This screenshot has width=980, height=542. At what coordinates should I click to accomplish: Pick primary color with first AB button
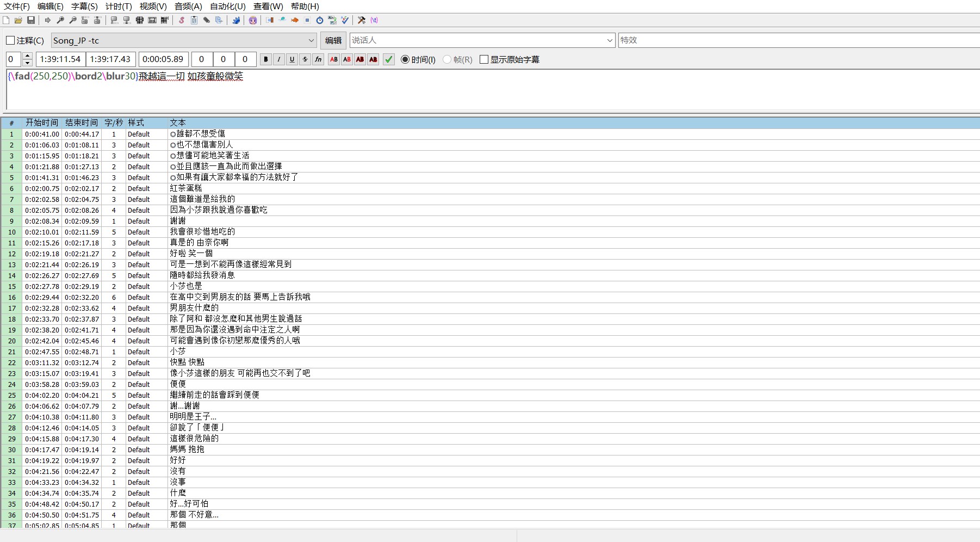pos(334,59)
